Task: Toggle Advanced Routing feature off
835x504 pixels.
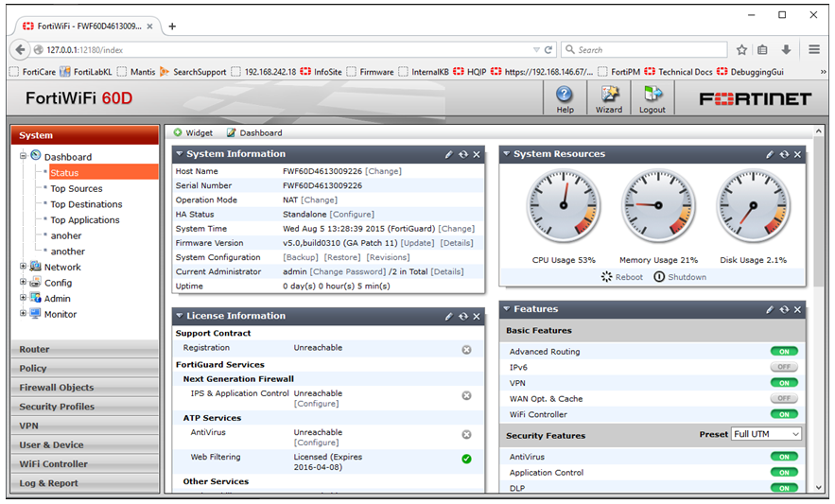Action: pos(783,352)
